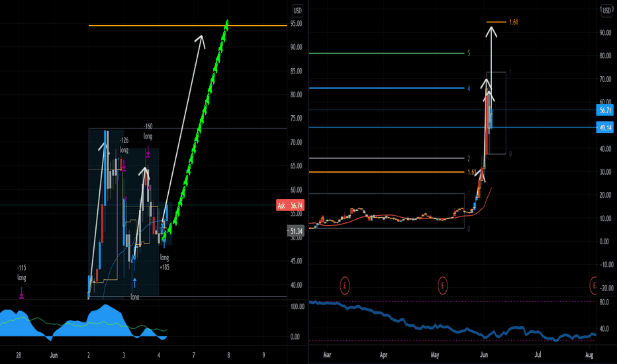Click the Jul label on the right time axis
The width and height of the screenshot is (617, 364).
pyautogui.click(x=538, y=355)
